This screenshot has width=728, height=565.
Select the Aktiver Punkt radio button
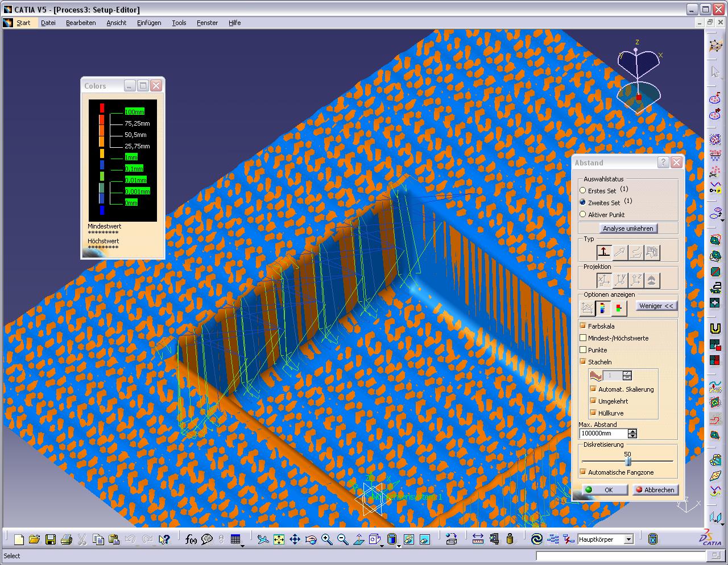[582, 214]
